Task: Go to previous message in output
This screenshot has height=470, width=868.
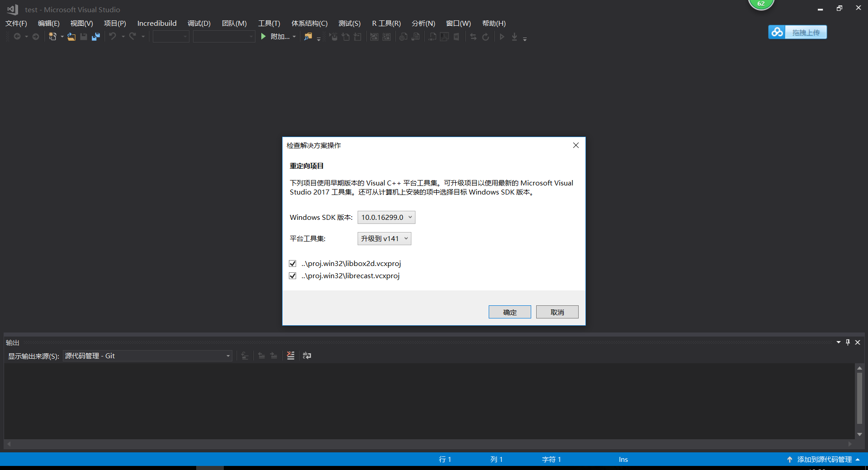Action: coord(261,356)
